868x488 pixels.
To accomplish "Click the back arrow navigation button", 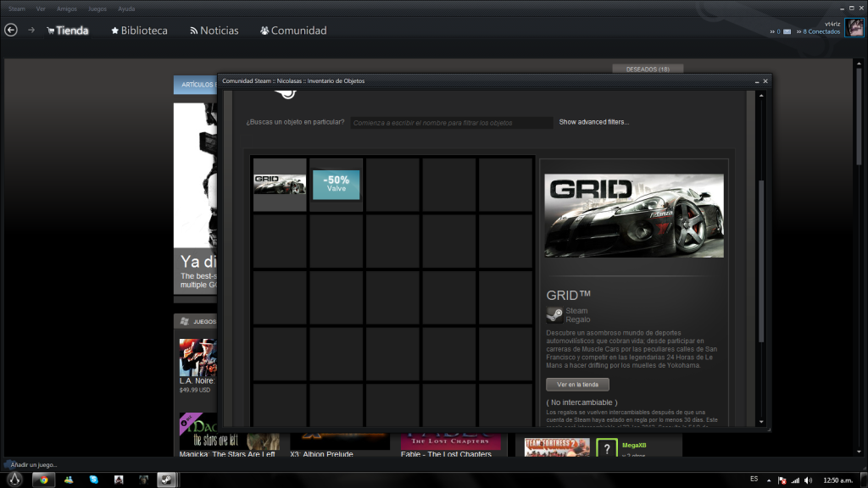I will (11, 30).
